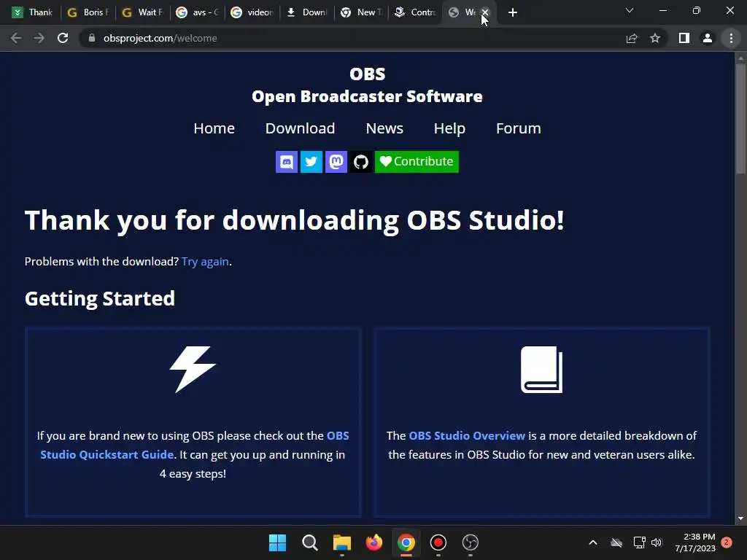747x560 pixels.
Task: Toggle the browser side panel icon
Action: coord(684,38)
